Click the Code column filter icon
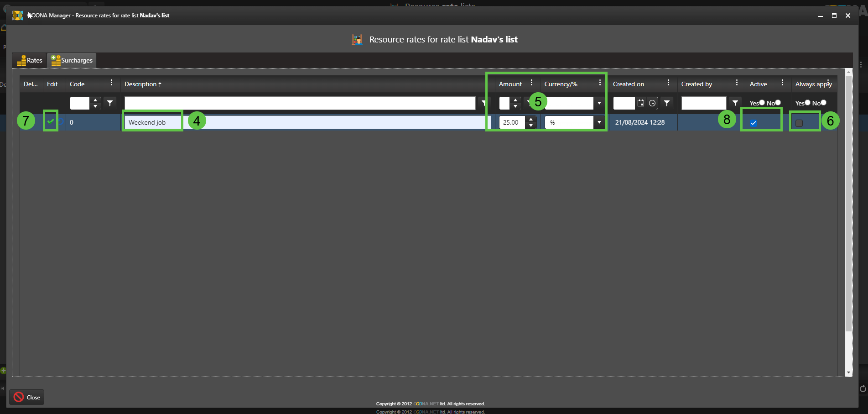Screen dimensions: 868x414 [110, 103]
